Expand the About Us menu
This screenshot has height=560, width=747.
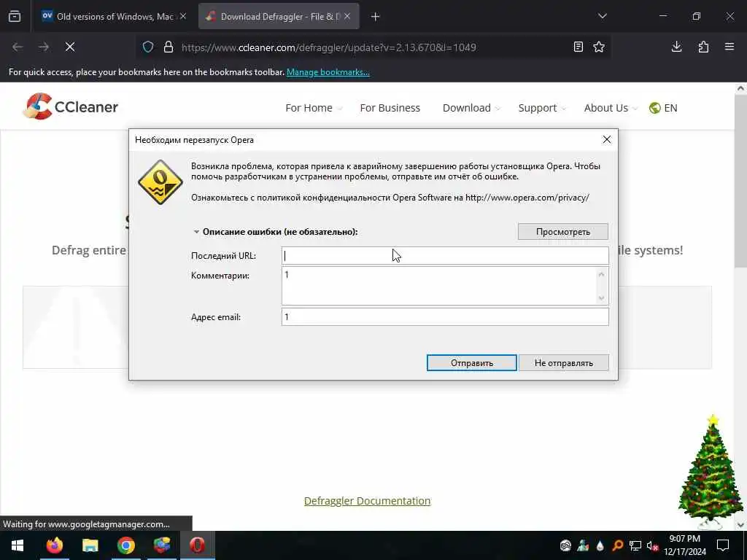[611, 108]
